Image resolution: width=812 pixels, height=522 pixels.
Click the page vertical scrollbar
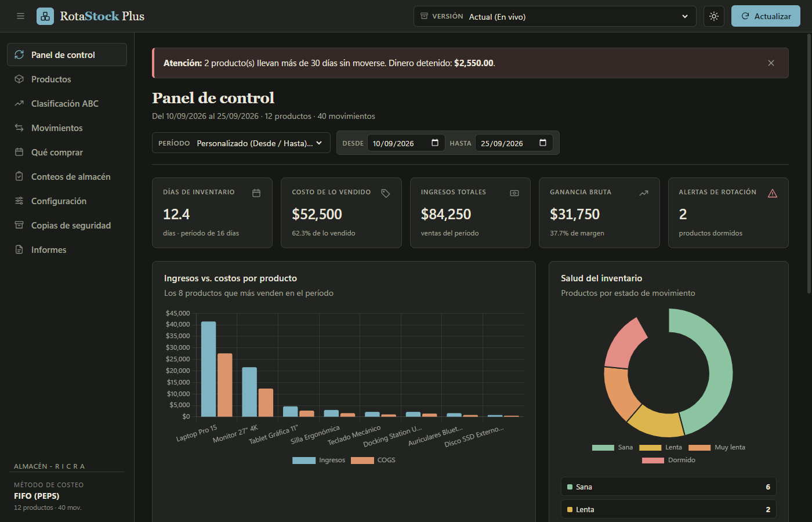tap(809, 162)
